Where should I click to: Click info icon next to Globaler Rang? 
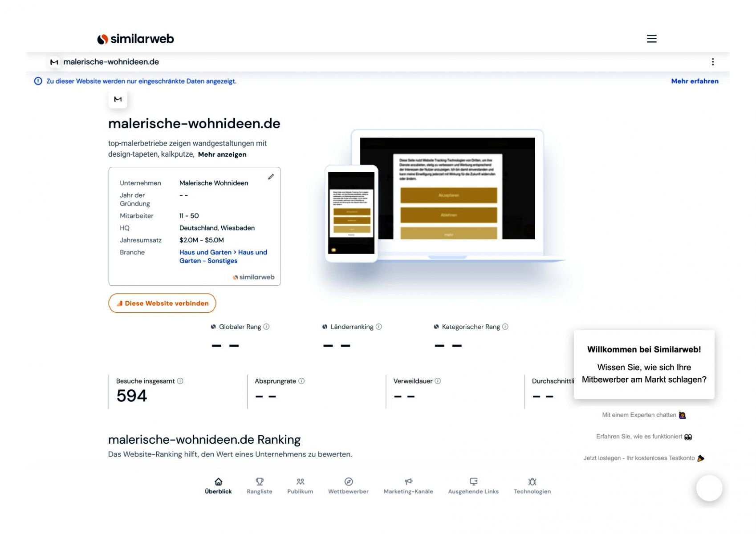point(266,327)
